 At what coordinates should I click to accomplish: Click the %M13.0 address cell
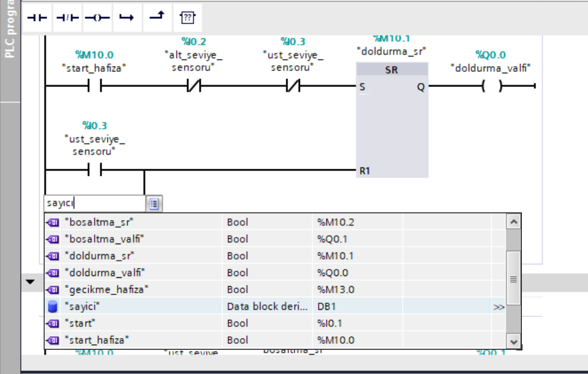(x=357, y=290)
